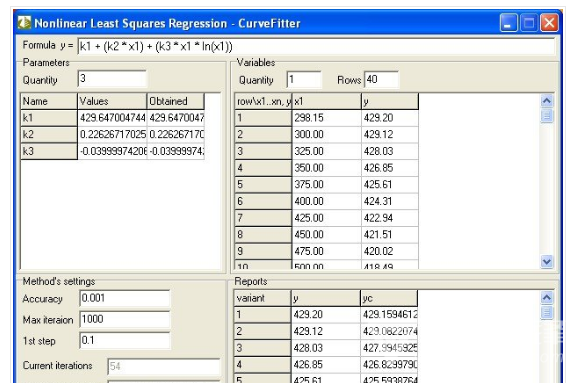
Task: Maximize the CurveFitter window
Action: pyautogui.click(x=529, y=23)
